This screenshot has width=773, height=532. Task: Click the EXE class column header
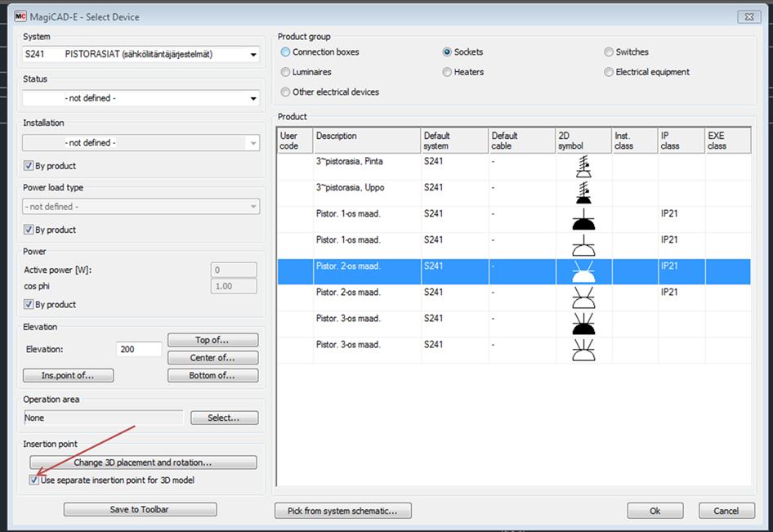727,141
